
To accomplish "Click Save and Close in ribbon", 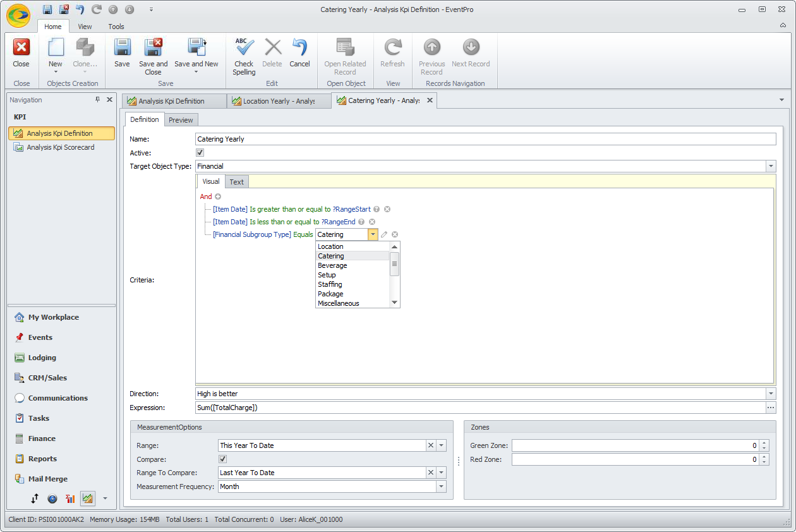I will click(x=154, y=56).
